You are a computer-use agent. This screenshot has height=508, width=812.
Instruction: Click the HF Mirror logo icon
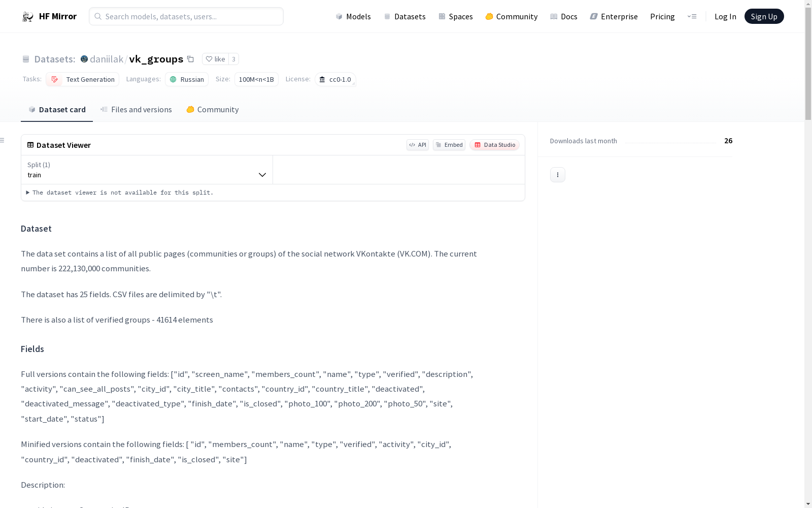[x=28, y=17]
